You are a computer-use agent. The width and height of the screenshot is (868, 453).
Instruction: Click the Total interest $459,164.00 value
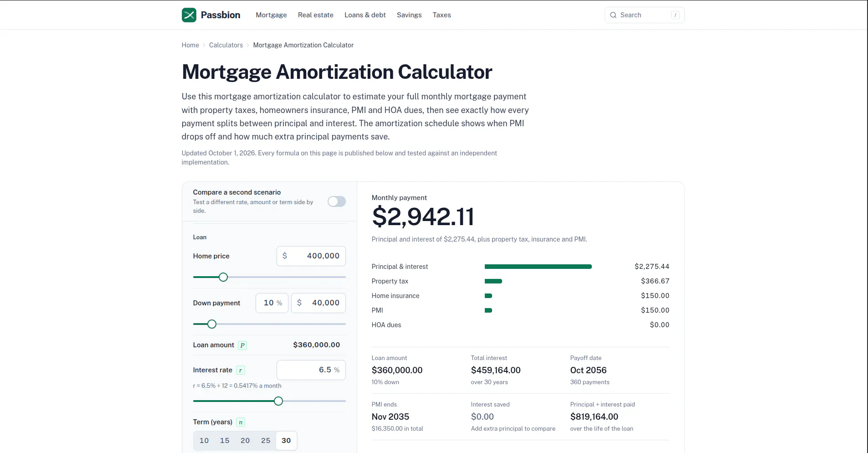coord(496,371)
